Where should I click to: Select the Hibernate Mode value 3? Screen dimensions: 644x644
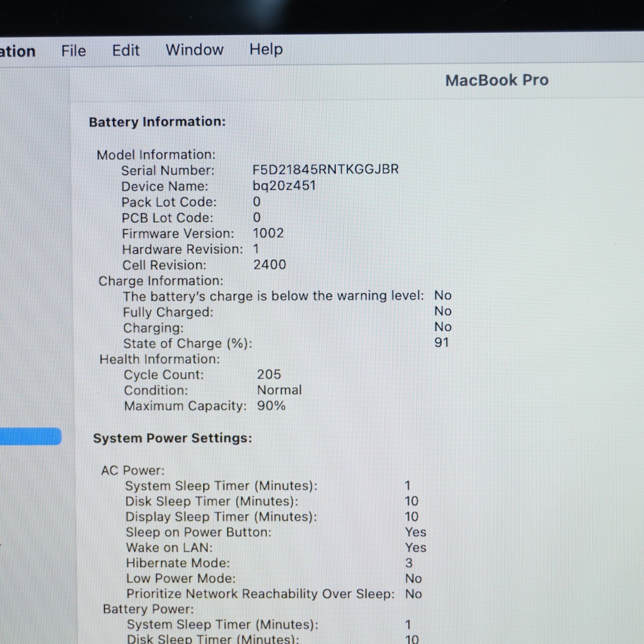[409, 563]
